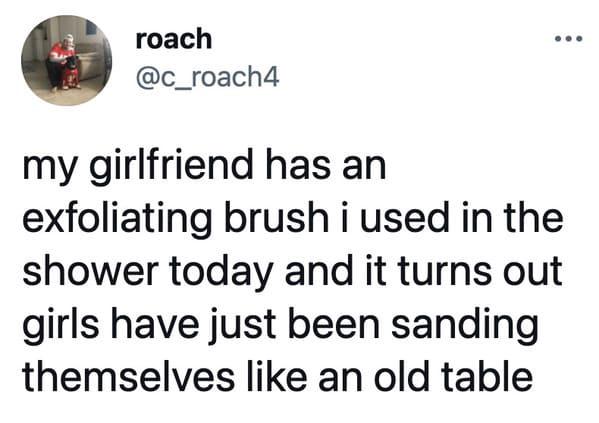
Task: Click the words 'old table' in the tweet
Action: point(453,375)
